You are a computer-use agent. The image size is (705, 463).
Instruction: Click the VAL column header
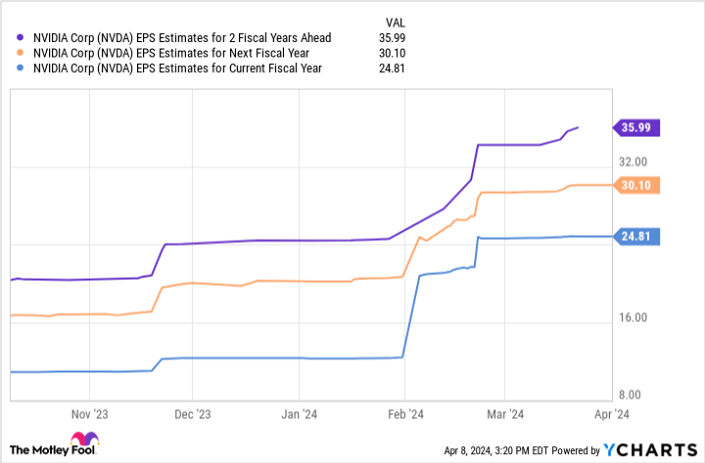pos(395,22)
